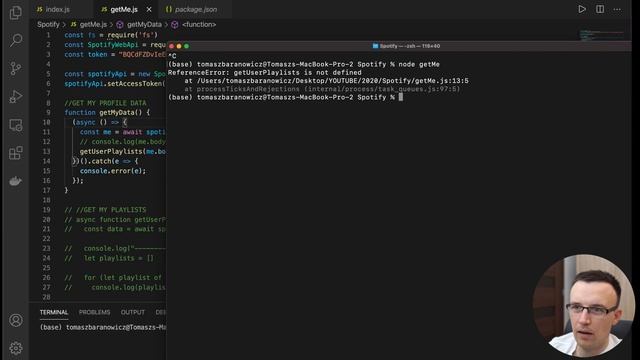Click the Spotify terminal window title
This screenshot has height=360, width=640.
406,46
